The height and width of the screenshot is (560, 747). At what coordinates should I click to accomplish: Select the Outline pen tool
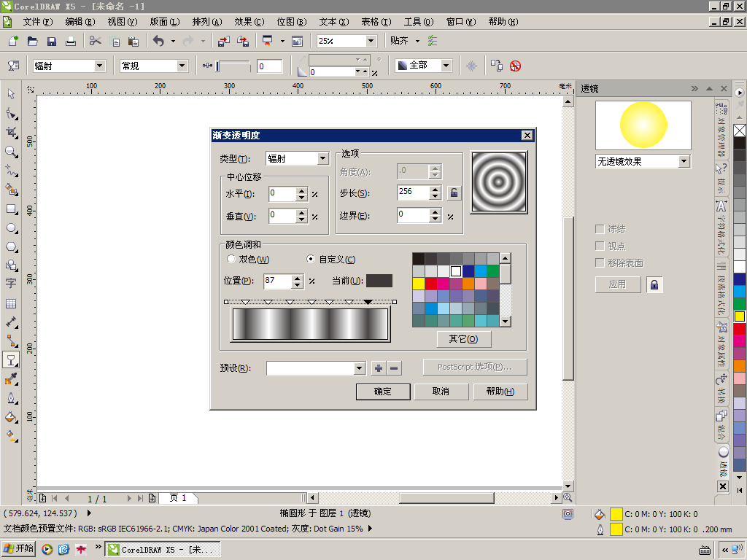[x=11, y=398]
